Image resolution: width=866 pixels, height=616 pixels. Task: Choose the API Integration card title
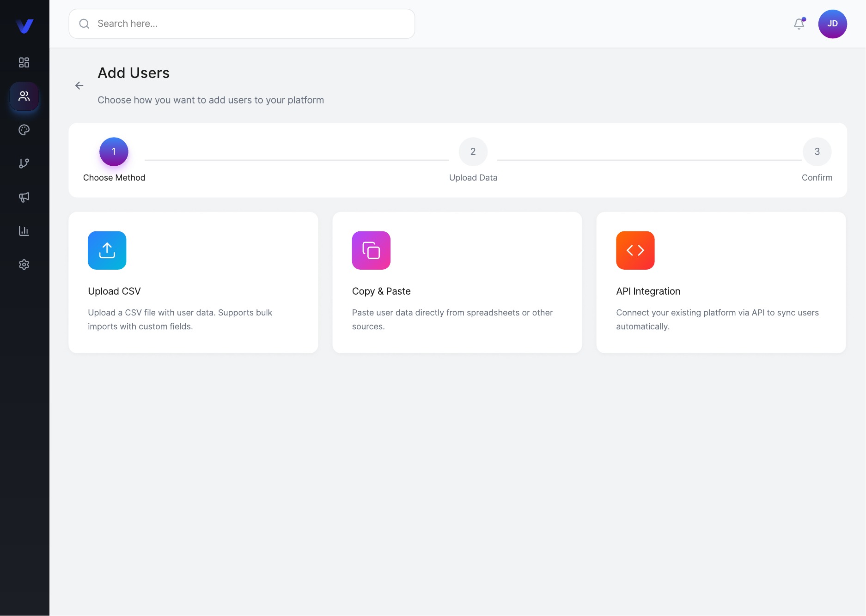(x=648, y=291)
